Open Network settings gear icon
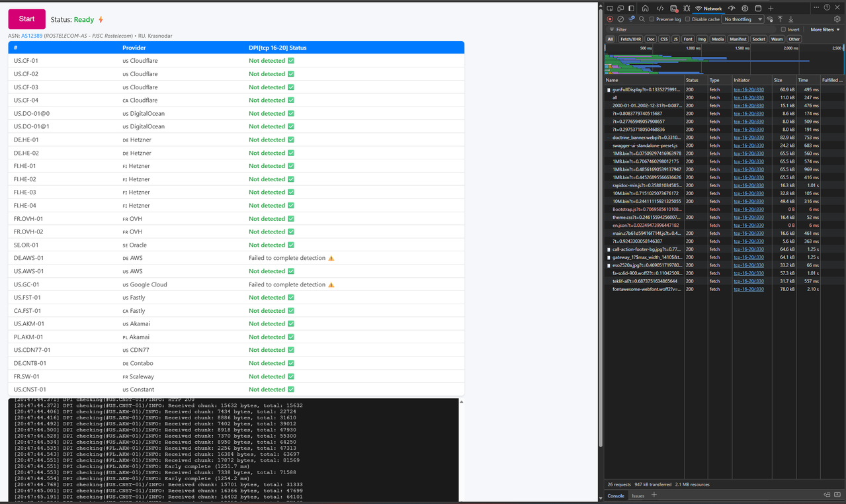 coord(837,19)
